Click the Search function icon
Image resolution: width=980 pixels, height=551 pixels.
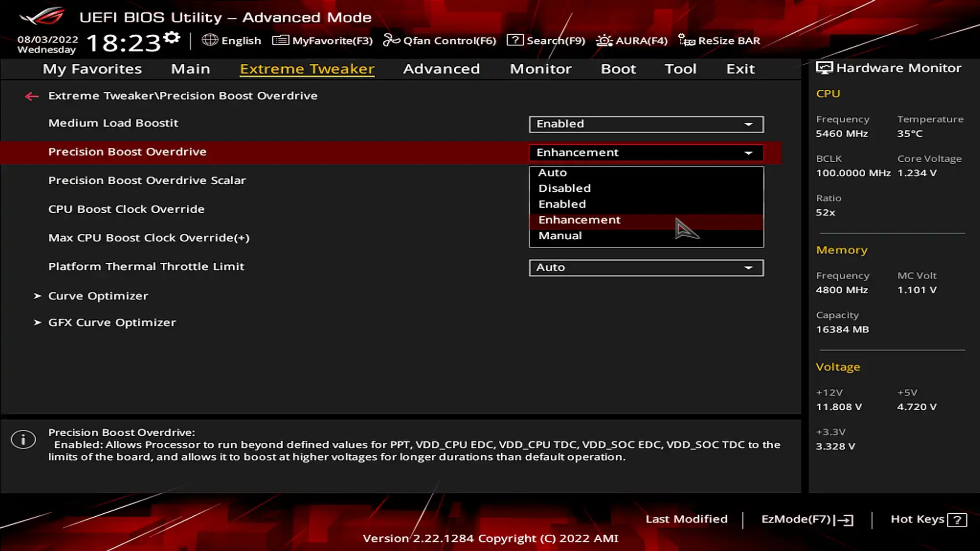(x=515, y=40)
